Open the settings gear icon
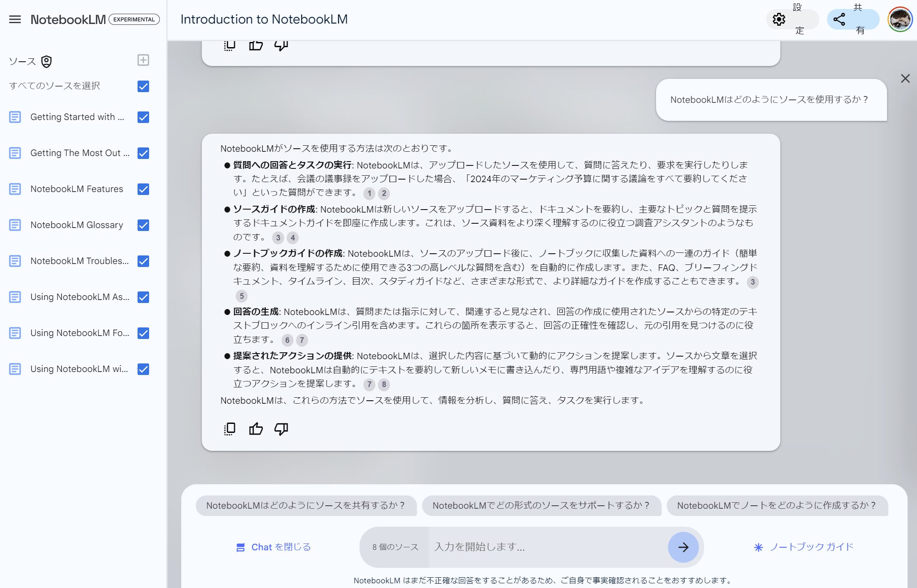This screenshot has width=917, height=588. point(779,19)
